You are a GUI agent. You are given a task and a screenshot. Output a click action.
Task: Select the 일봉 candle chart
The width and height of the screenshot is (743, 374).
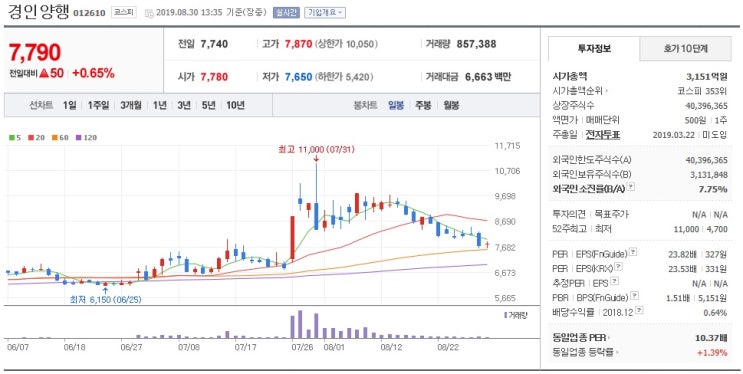(x=396, y=105)
